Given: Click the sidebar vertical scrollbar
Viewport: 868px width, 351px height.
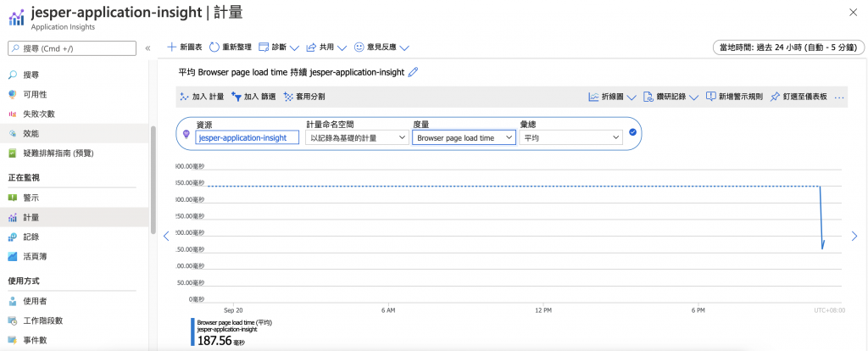Looking at the screenshot, I should pyautogui.click(x=153, y=180).
